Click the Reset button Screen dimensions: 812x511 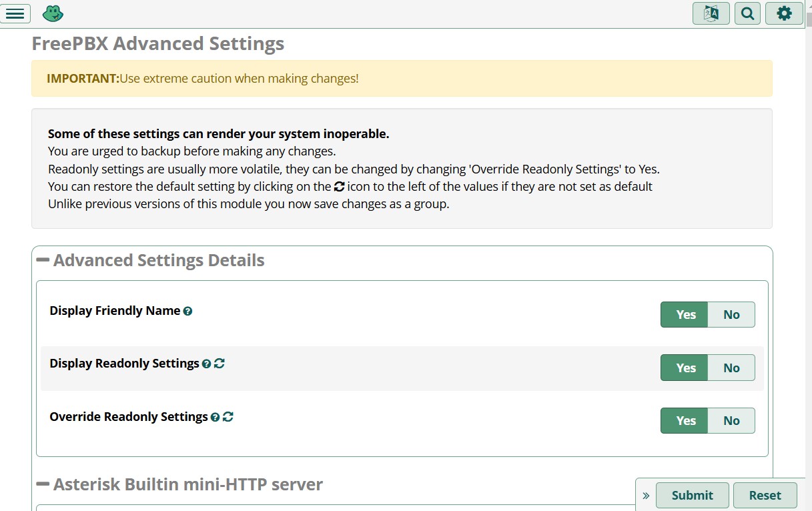click(x=765, y=496)
